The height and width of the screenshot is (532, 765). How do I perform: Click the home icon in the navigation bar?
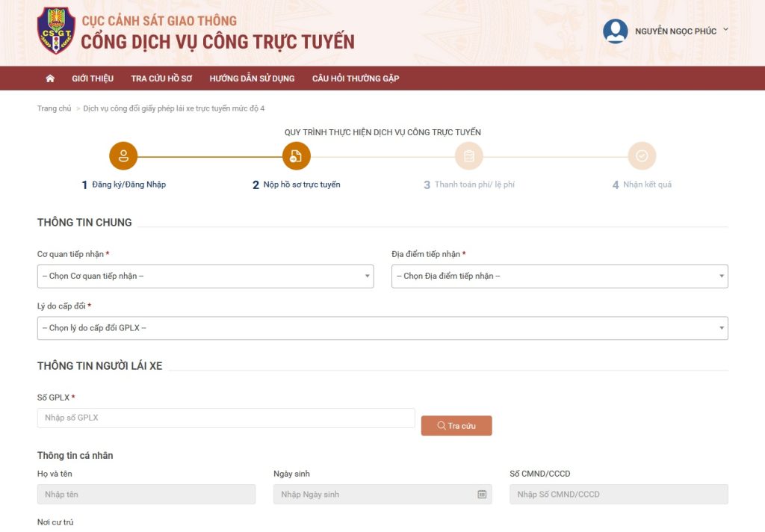coord(50,78)
